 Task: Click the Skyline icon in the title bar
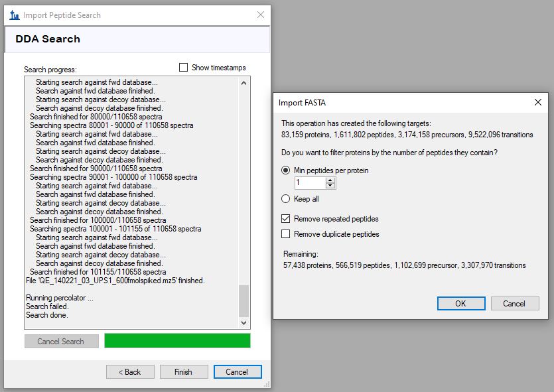click(15, 15)
